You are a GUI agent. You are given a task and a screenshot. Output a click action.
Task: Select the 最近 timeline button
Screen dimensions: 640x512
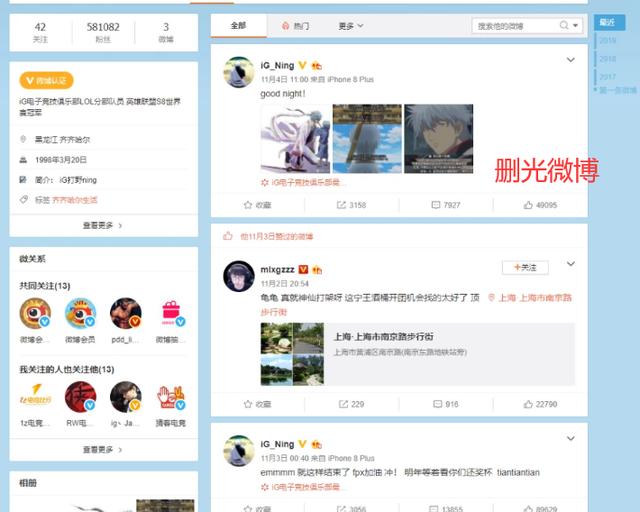pyautogui.click(x=609, y=22)
